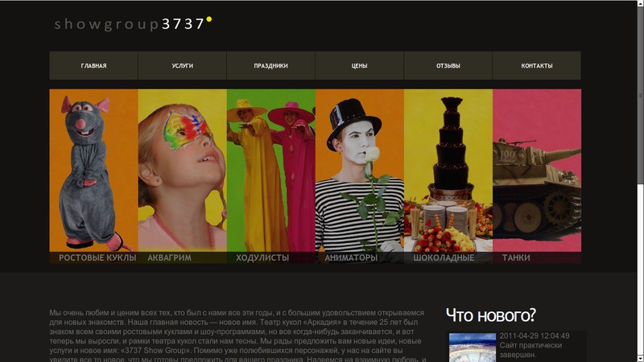Open the РОСТОВЫЕ КУКЛЫ caption link
The width and height of the screenshot is (644, 362).
(x=97, y=257)
